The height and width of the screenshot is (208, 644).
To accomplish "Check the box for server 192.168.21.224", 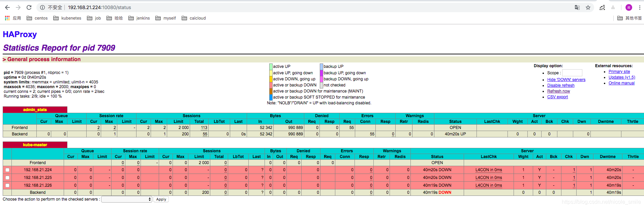I will point(7,170).
